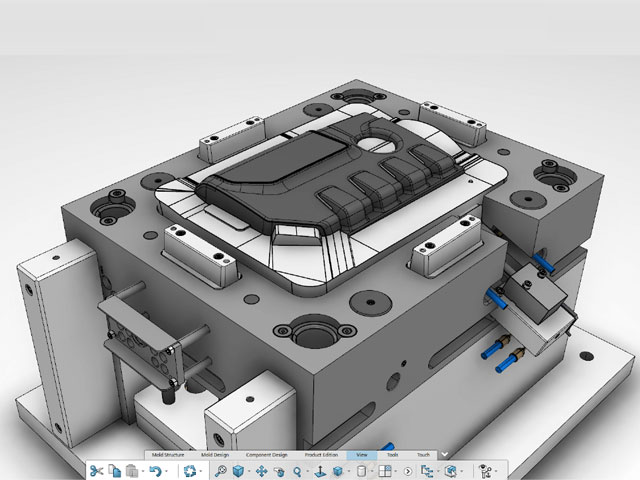This screenshot has height=480, width=640.
Task: Open dropdown arrow beside Undo icon
Action: point(167,471)
